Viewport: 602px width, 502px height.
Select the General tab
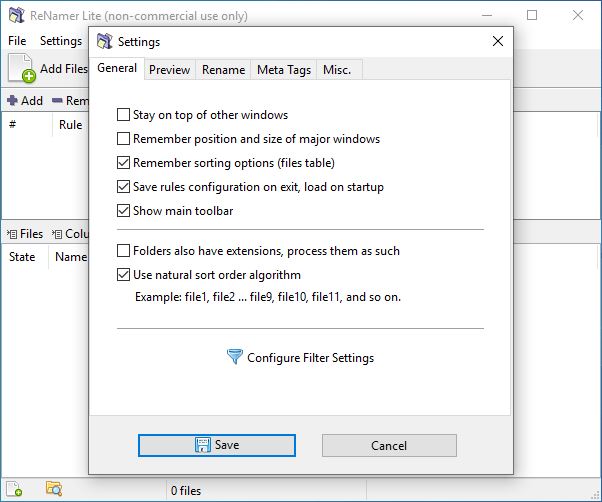click(117, 68)
